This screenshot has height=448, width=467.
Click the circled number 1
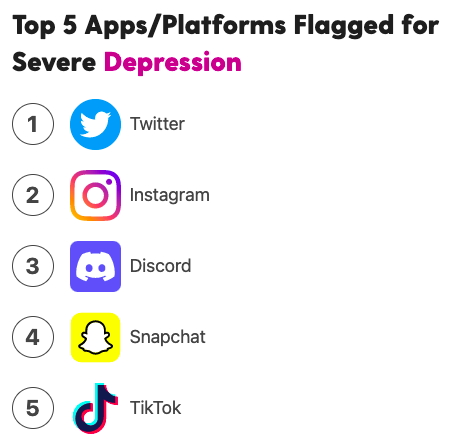point(33,124)
